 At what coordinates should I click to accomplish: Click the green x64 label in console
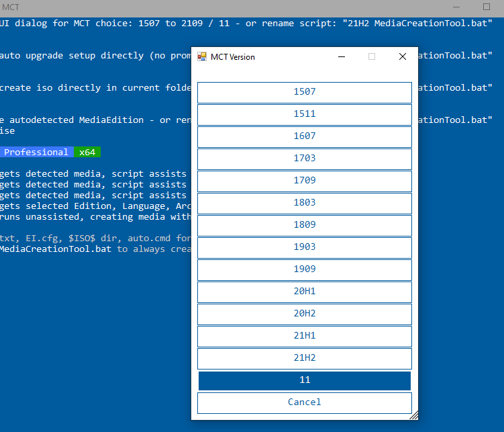(x=87, y=152)
